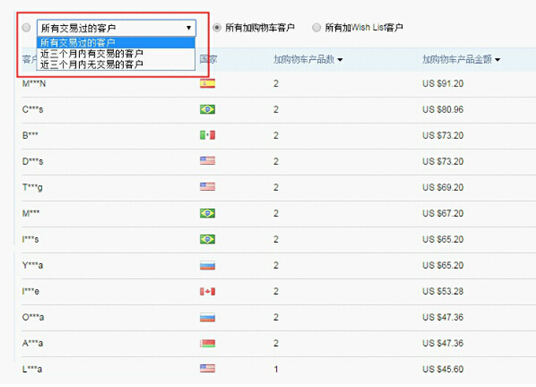Screen dimensions: 536x387
Task: Sort by 加购物车产品金额 column arrow
Action: [497, 60]
